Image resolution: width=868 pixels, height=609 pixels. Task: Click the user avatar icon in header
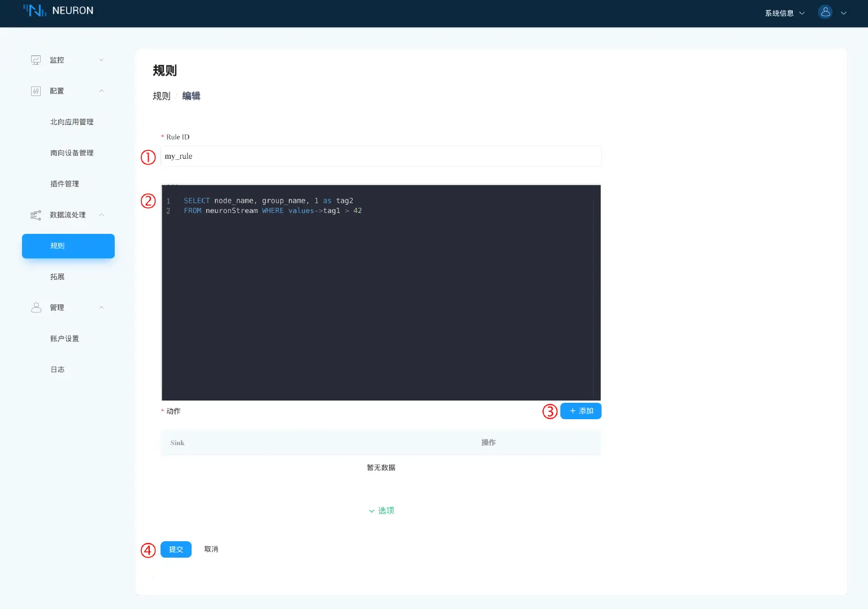point(825,12)
